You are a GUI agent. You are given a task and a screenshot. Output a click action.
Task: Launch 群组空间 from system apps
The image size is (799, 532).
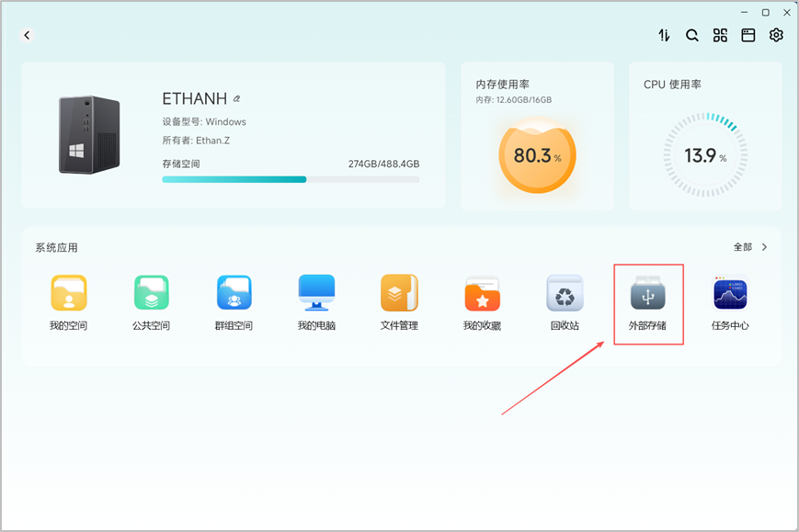coord(234,293)
